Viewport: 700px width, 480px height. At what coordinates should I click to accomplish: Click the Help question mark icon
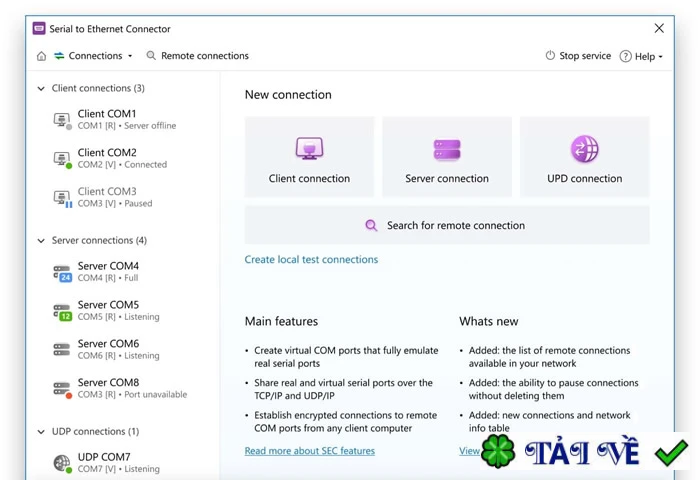tap(625, 56)
